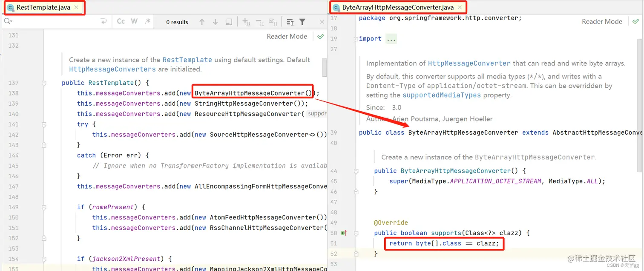Expand the folded import statement

[x=356, y=39]
